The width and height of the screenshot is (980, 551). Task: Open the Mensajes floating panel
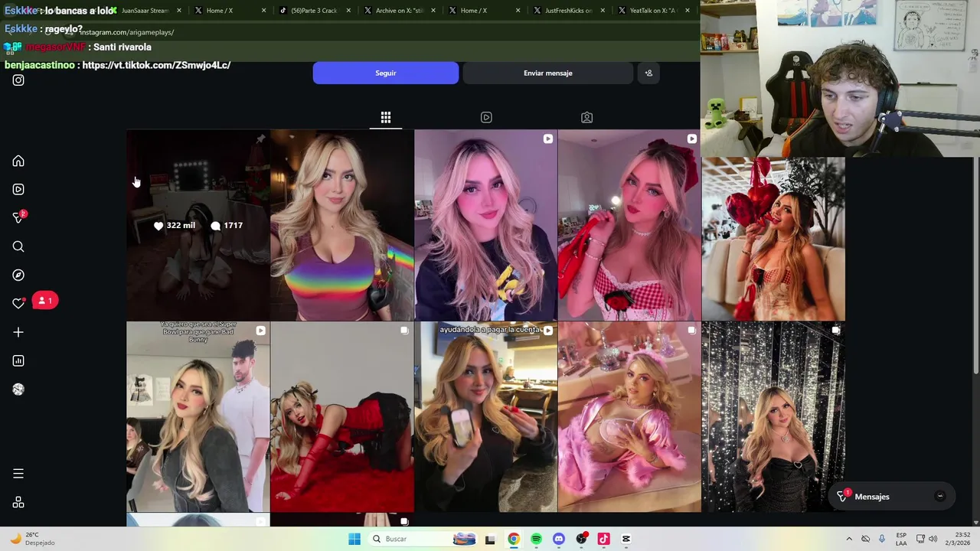891,497
